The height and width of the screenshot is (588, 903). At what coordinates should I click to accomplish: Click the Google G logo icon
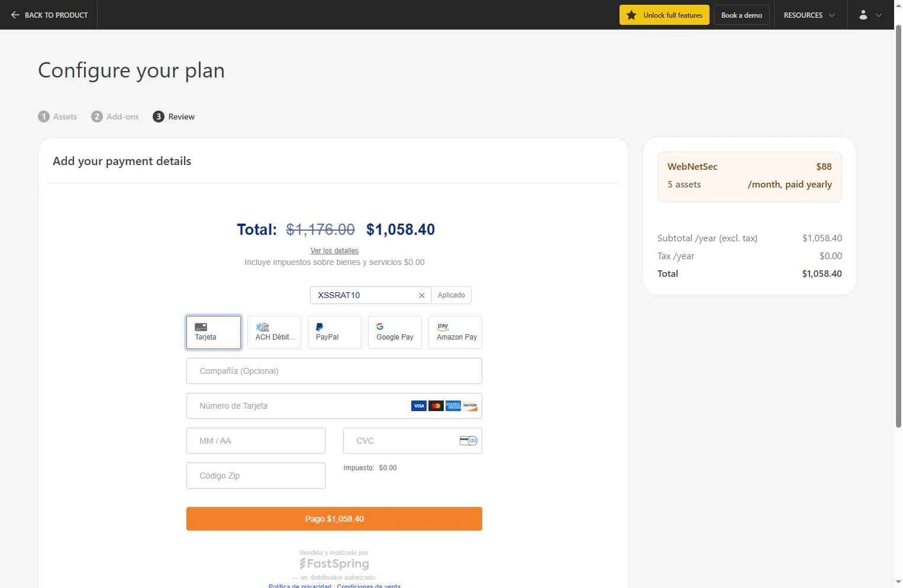380,327
